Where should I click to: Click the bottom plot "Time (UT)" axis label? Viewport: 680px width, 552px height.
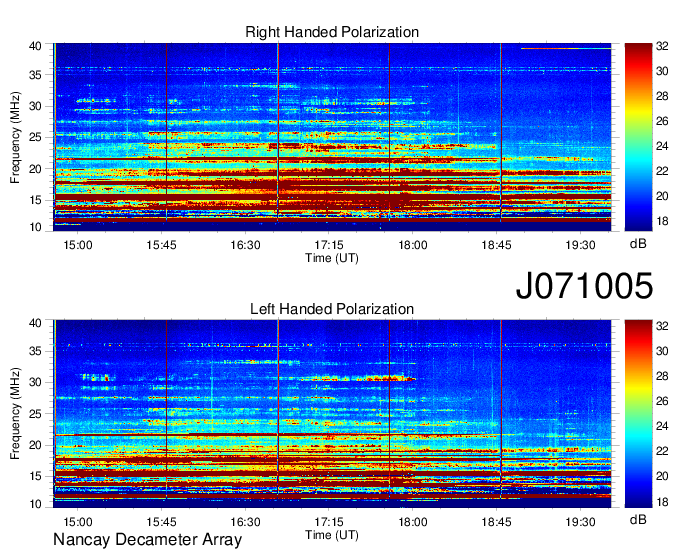tap(332, 535)
